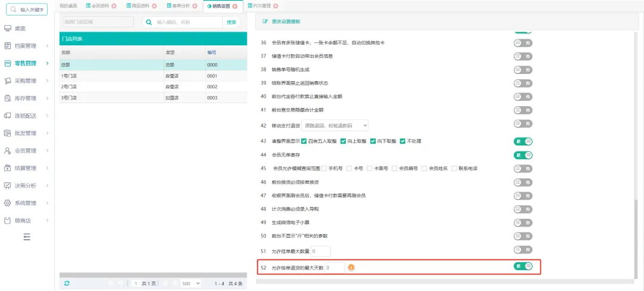Click the 系统管理 gear icon
Image resolution: width=644 pixels, height=291 pixels.
[x=7, y=203]
